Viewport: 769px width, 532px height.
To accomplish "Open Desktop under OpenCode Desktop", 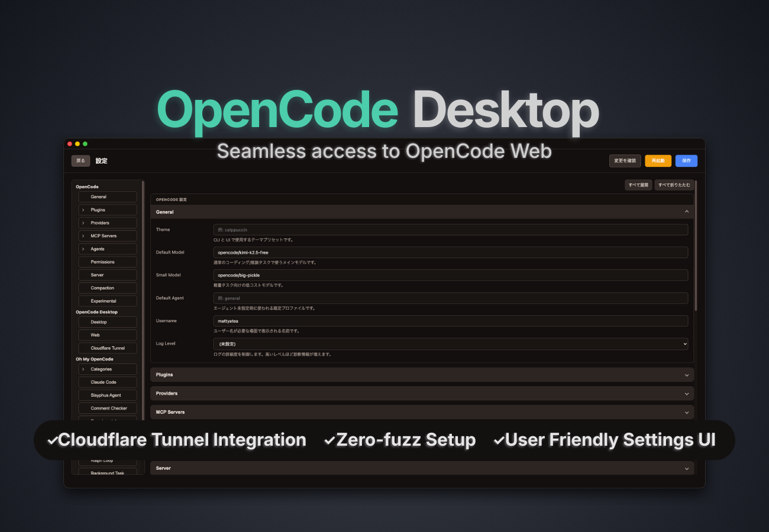I will (108, 322).
